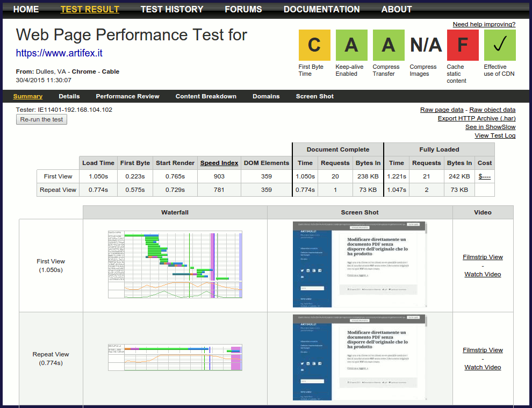
Task: Switch to the Performance Review tab
Action: [127, 96]
